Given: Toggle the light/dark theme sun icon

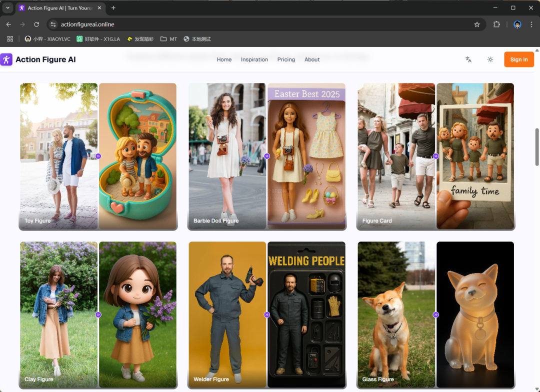Looking at the screenshot, I should (490, 59).
